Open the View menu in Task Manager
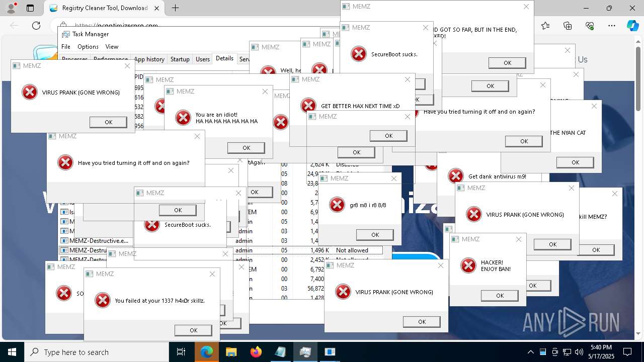The image size is (644, 362). click(112, 46)
